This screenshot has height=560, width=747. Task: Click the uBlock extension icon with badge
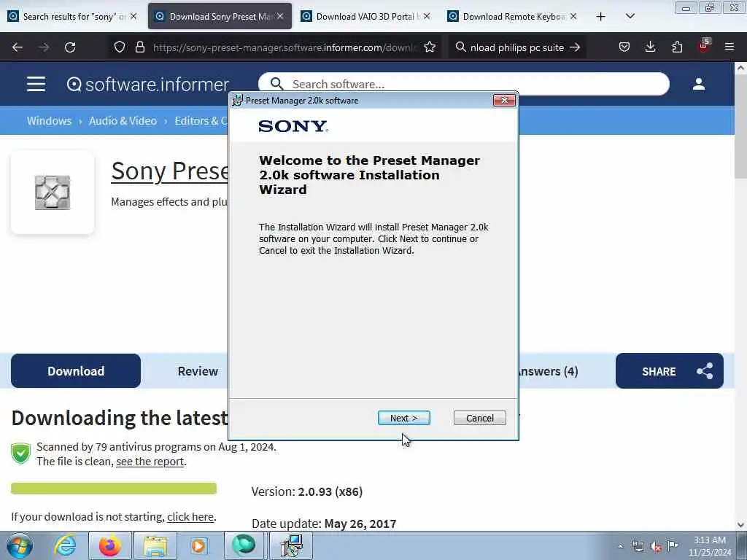pos(704,46)
